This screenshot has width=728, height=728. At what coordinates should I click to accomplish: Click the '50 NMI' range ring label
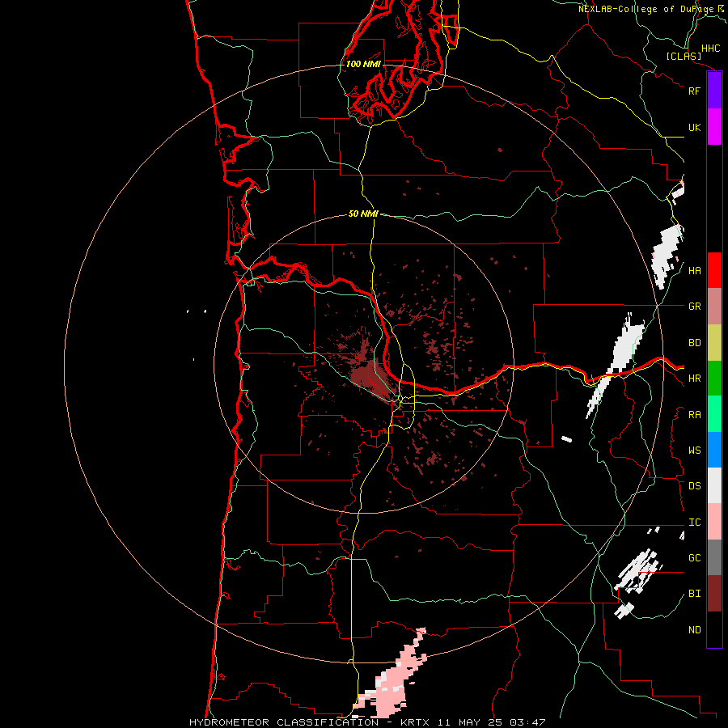[x=363, y=214]
